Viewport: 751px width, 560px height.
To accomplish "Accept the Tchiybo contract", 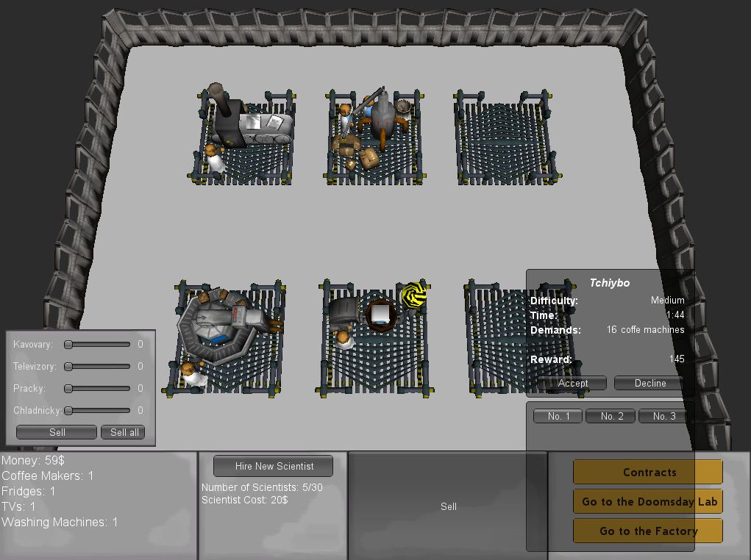I will click(572, 383).
